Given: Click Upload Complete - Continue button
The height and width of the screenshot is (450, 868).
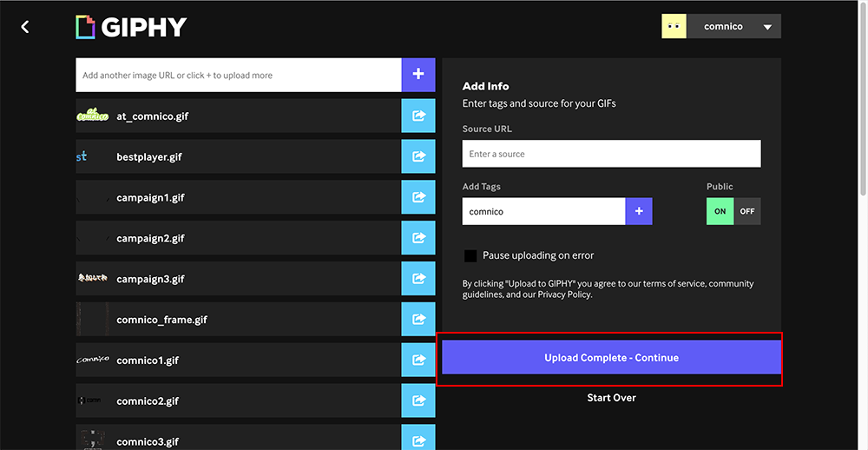Looking at the screenshot, I should (611, 357).
